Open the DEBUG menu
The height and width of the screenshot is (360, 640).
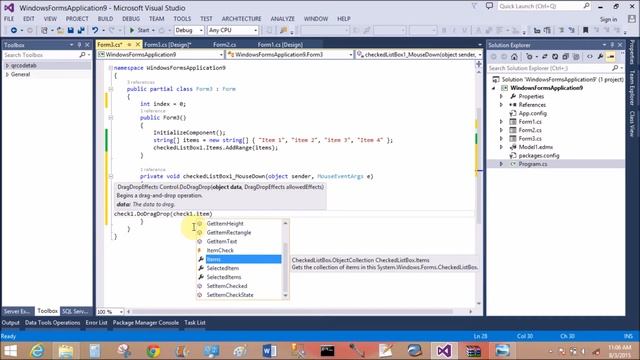tap(131, 19)
